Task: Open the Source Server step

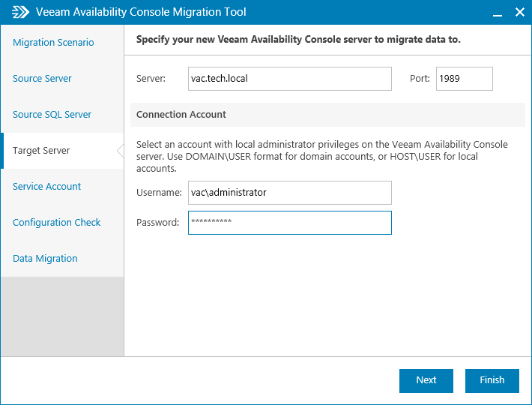Action: tap(42, 79)
